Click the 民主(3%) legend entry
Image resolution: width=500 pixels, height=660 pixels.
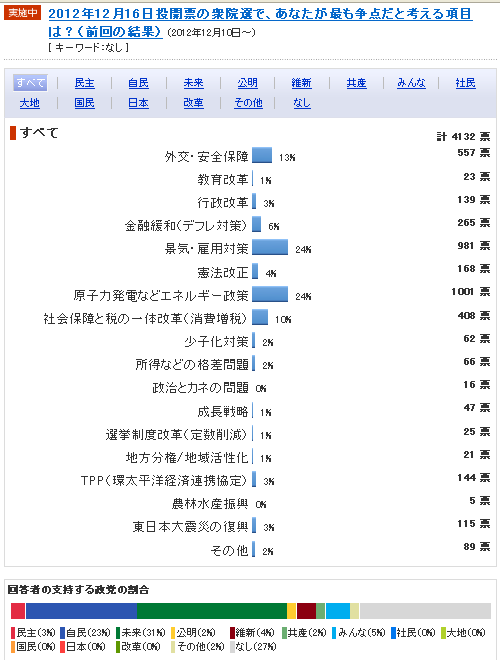click(33, 633)
